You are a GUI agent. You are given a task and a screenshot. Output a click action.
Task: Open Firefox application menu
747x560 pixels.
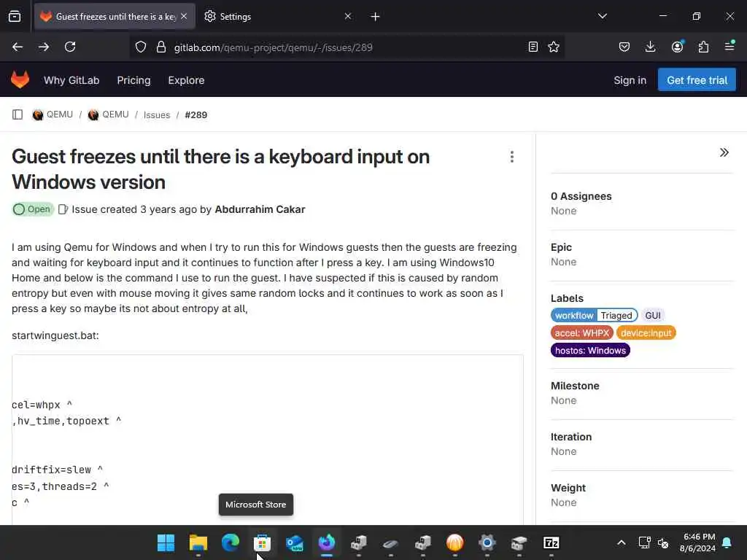pos(729,47)
